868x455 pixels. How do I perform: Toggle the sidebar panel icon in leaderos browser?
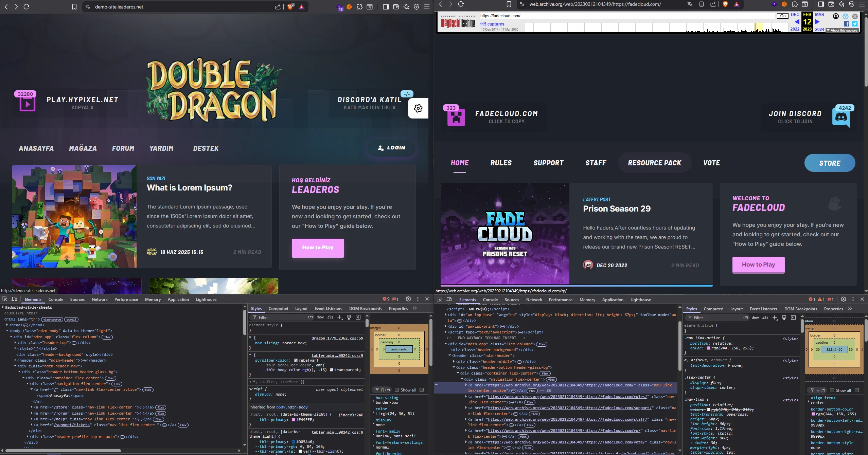(x=386, y=7)
